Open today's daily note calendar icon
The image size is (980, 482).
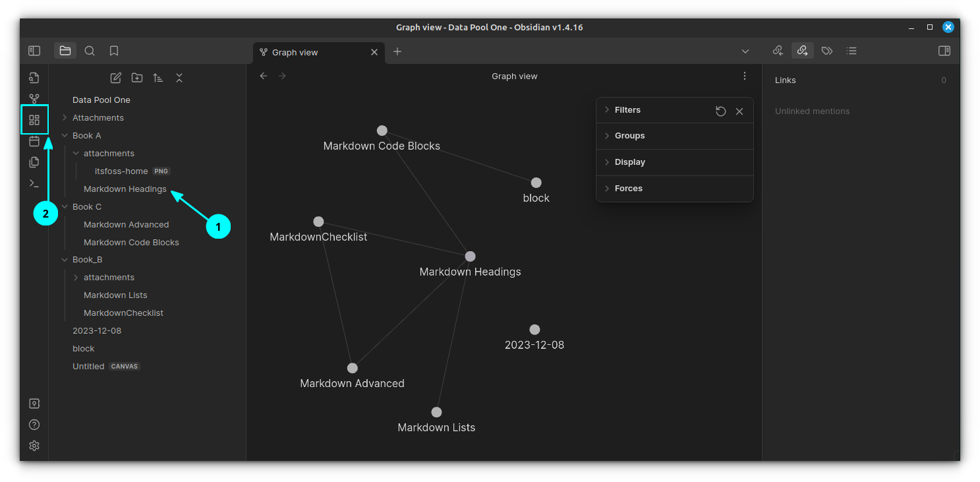tap(34, 141)
